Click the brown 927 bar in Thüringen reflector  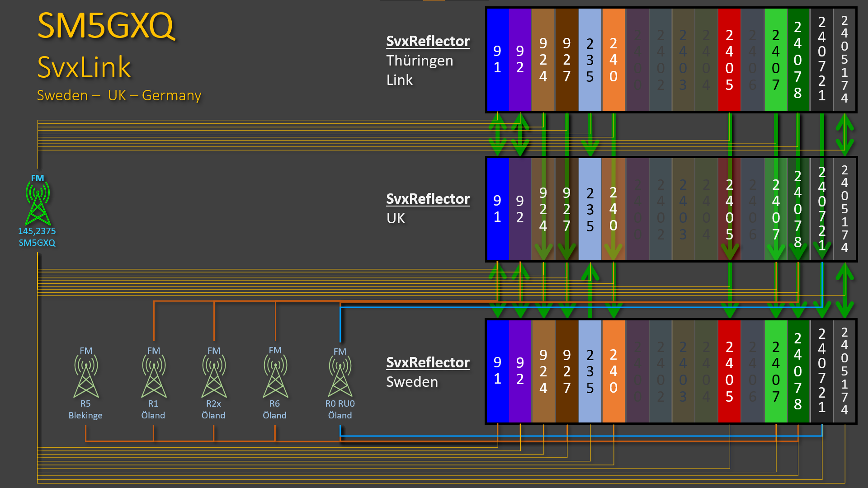click(566, 60)
